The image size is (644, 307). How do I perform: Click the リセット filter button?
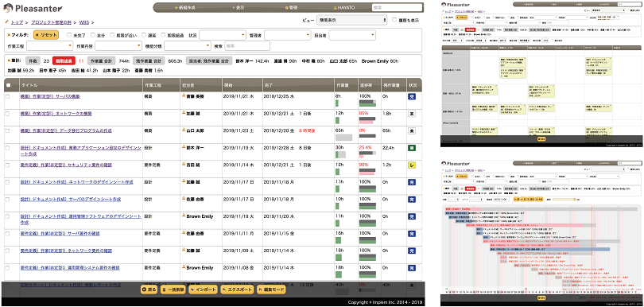(x=46, y=35)
